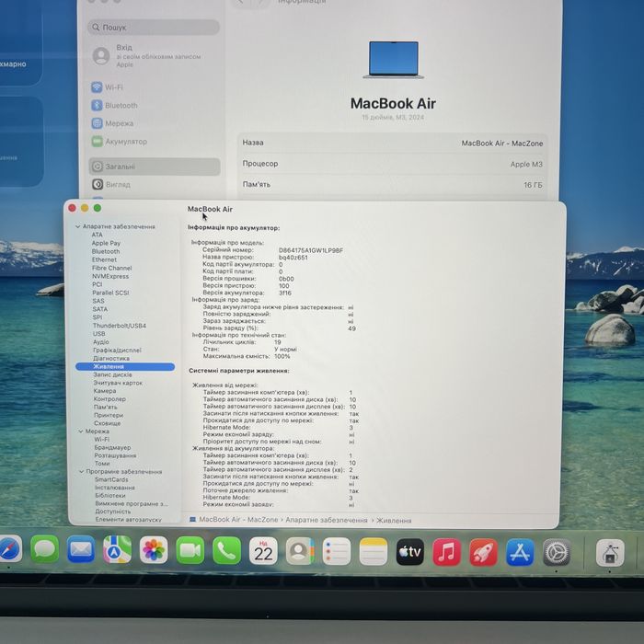Screen dimensions: 644x644
Task: Launch Mail from the Dock
Action: [81, 549]
